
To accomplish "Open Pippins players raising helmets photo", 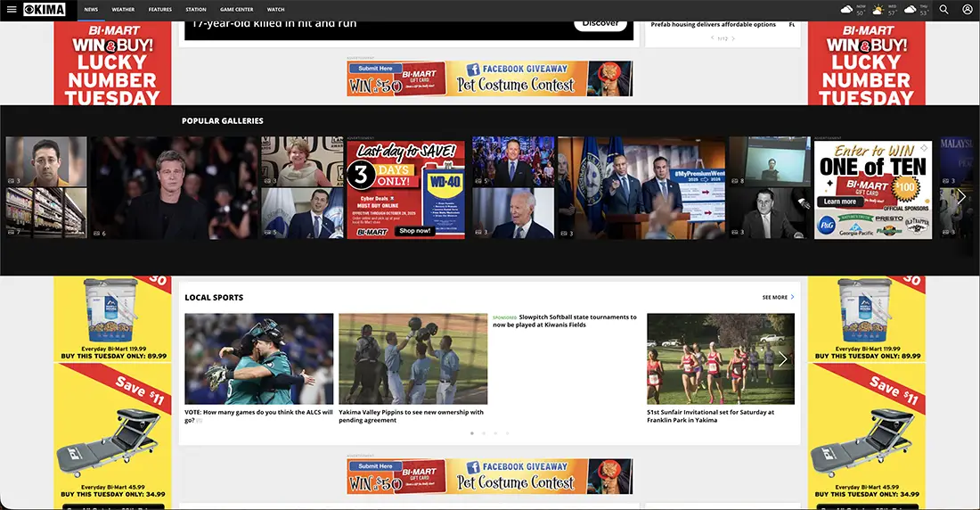I will click(x=413, y=358).
